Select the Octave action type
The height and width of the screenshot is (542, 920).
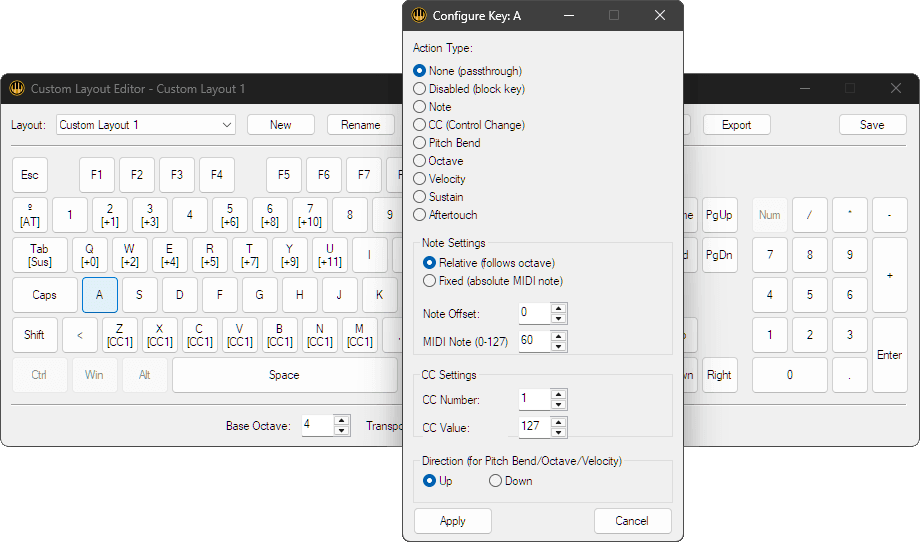(x=438, y=161)
